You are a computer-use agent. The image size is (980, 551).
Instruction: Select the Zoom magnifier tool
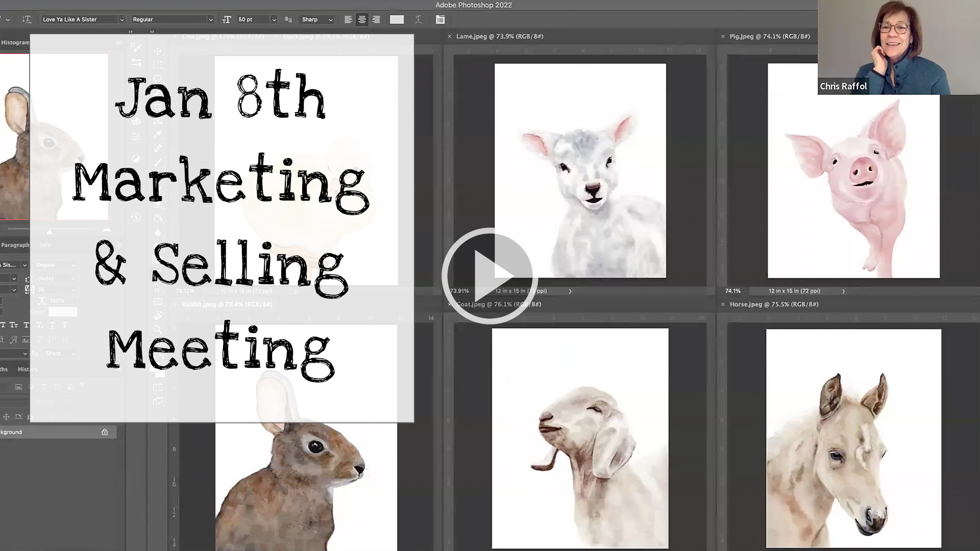[x=158, y=330]
